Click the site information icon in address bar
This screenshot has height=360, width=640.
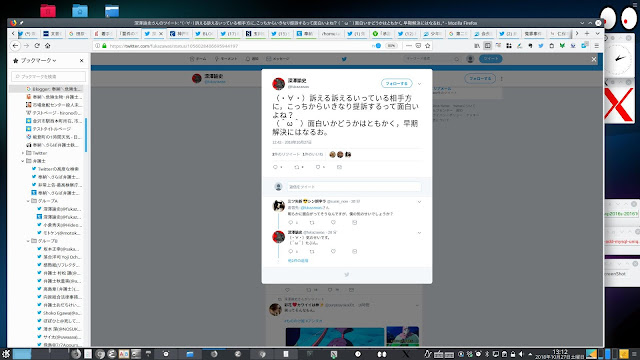click(98, 46)
